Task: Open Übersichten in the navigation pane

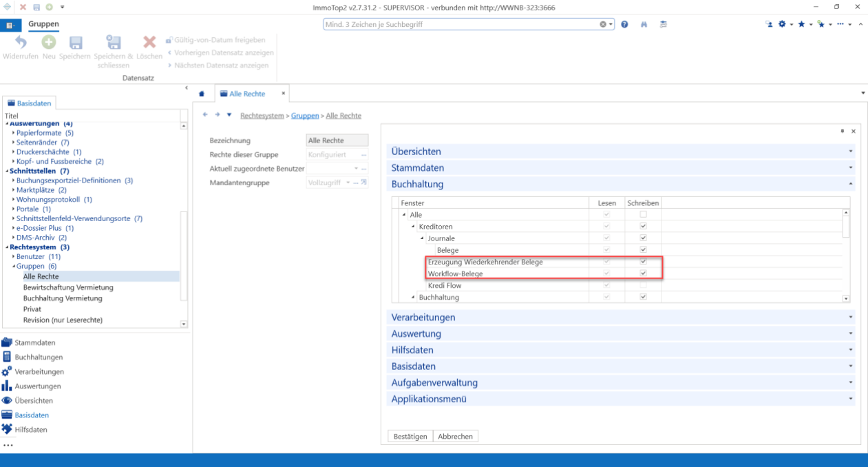Action: 34,400
